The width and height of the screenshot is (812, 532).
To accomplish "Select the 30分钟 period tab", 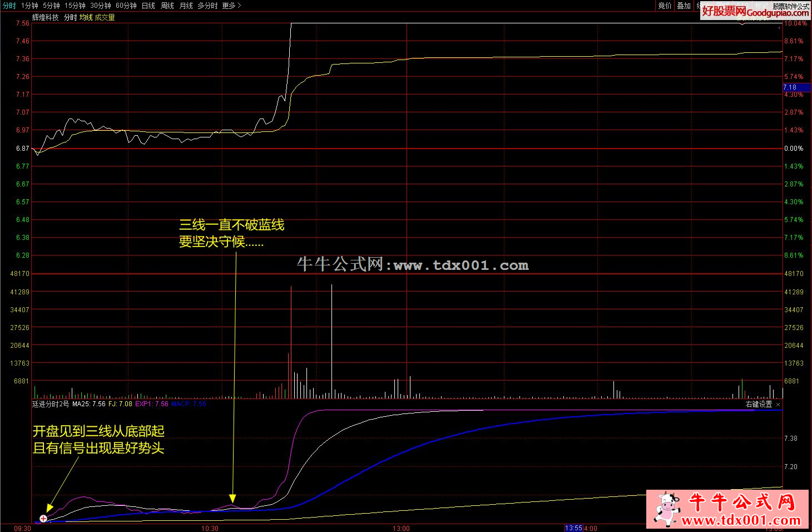I will pyautogui.click(x=101, y=6).
